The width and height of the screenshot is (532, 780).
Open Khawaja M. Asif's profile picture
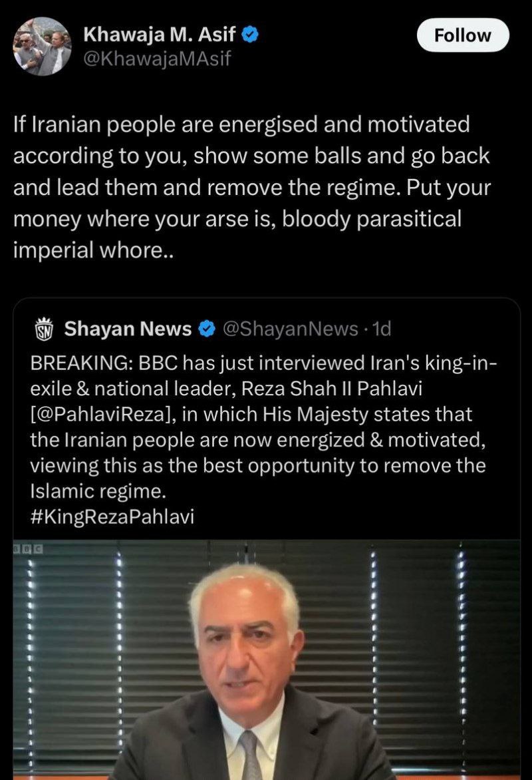coord(42,46)
